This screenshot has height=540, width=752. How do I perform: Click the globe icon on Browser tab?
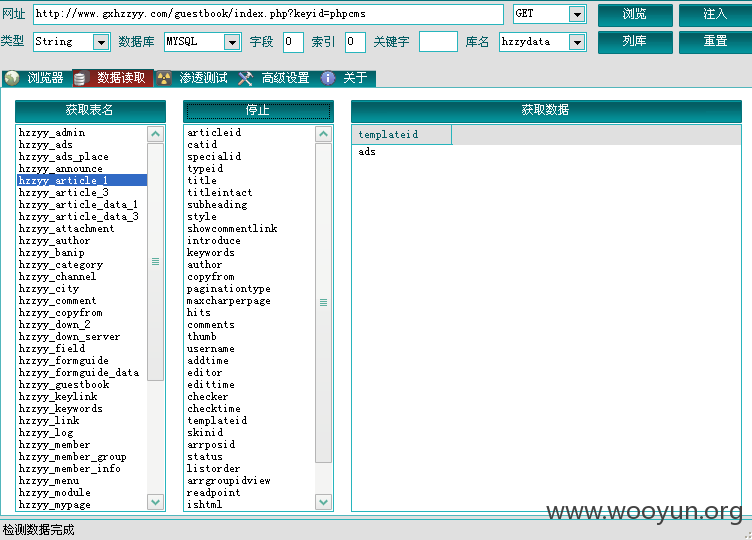[x=12, y=78]
